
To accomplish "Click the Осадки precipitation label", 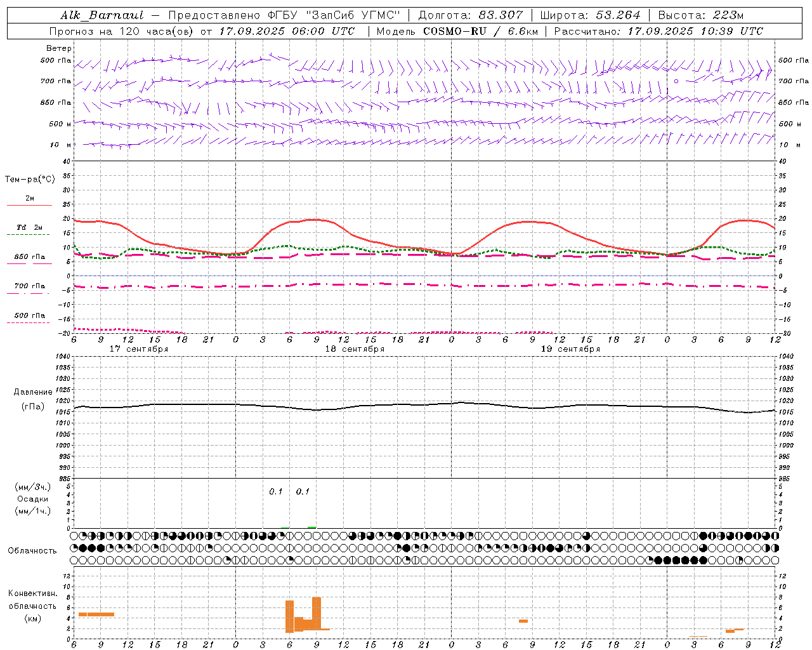I will [x=33, y=500].
